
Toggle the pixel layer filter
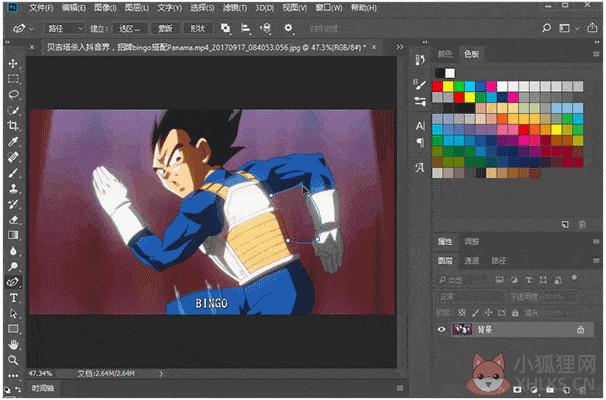pos(500,279)
